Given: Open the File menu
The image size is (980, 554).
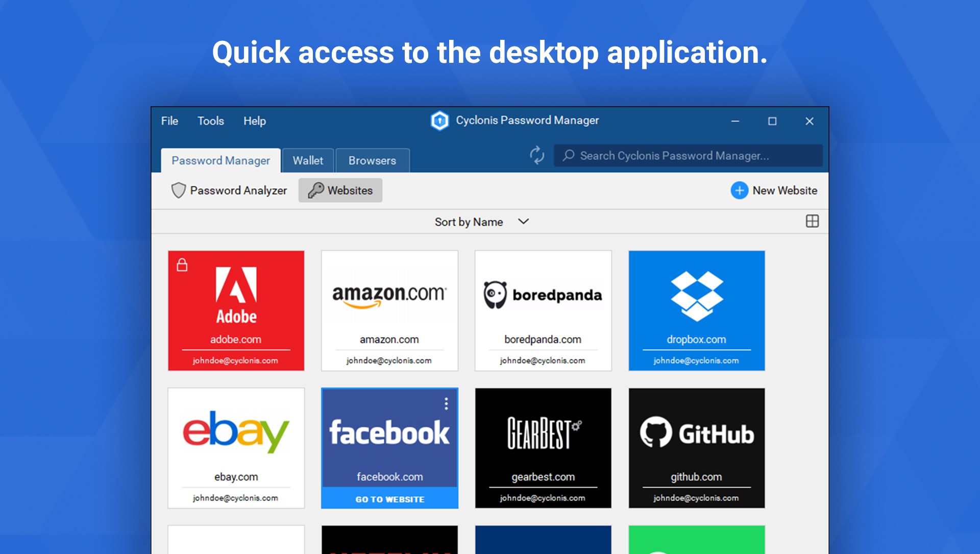Looking at the screenshot, I should (x=169, y=121).
